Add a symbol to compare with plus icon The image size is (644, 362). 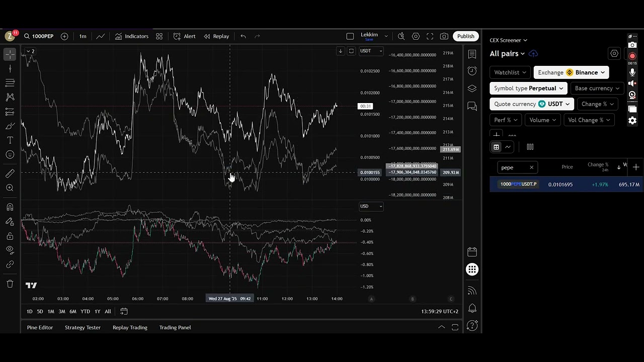(x=64, y=36)
